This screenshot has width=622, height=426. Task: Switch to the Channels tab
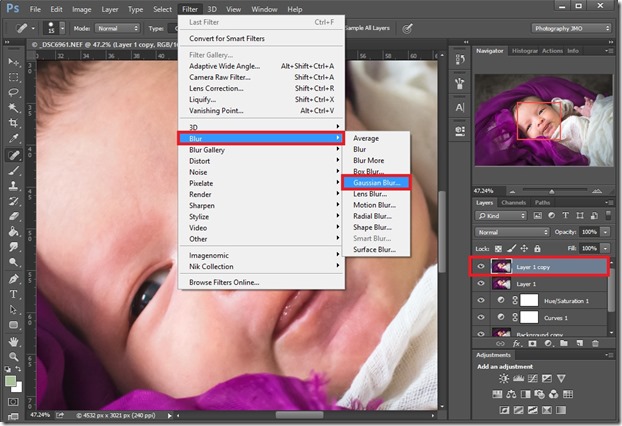tap(513, 203)
